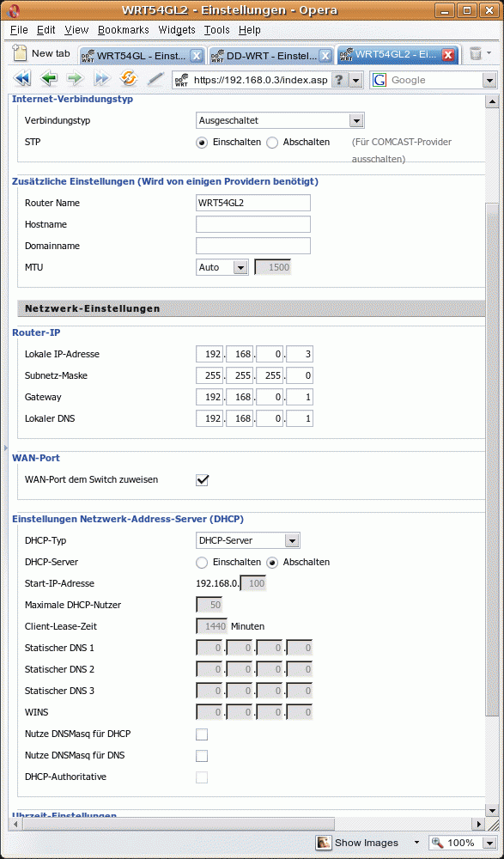
Task: Close the DD-WRT - Einstel... tab
Action: tap(325, 55)
